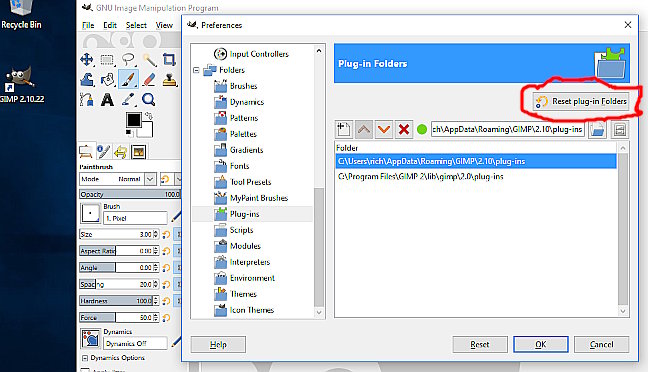The height and width of the screenshot is (372, 648).
Task: Select the Free Select lasso tool
Action: tap(128, 60)
